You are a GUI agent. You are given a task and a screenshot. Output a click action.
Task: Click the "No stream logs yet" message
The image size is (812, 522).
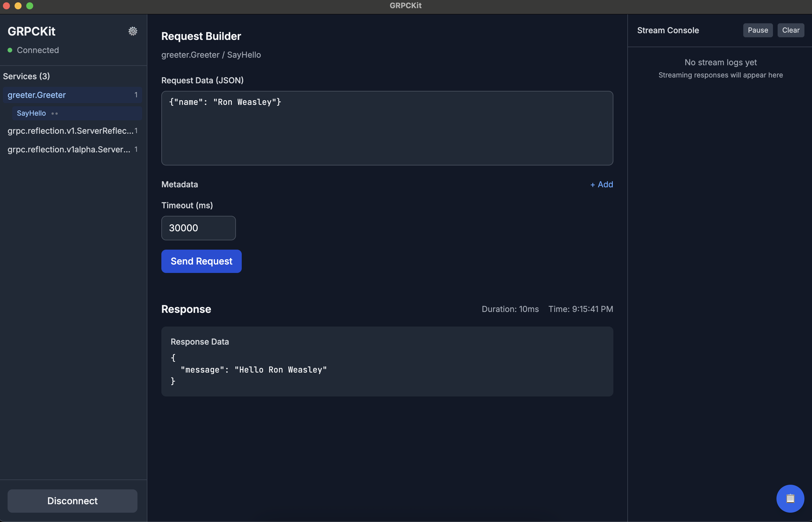point(721,62)
